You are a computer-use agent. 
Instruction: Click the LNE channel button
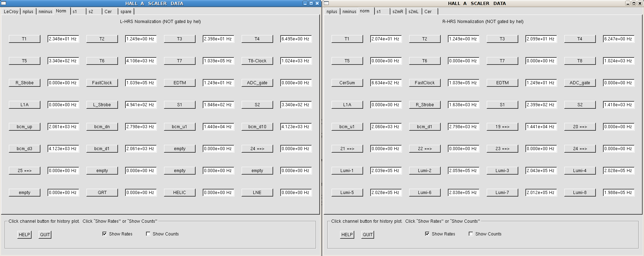coord(257,193)
